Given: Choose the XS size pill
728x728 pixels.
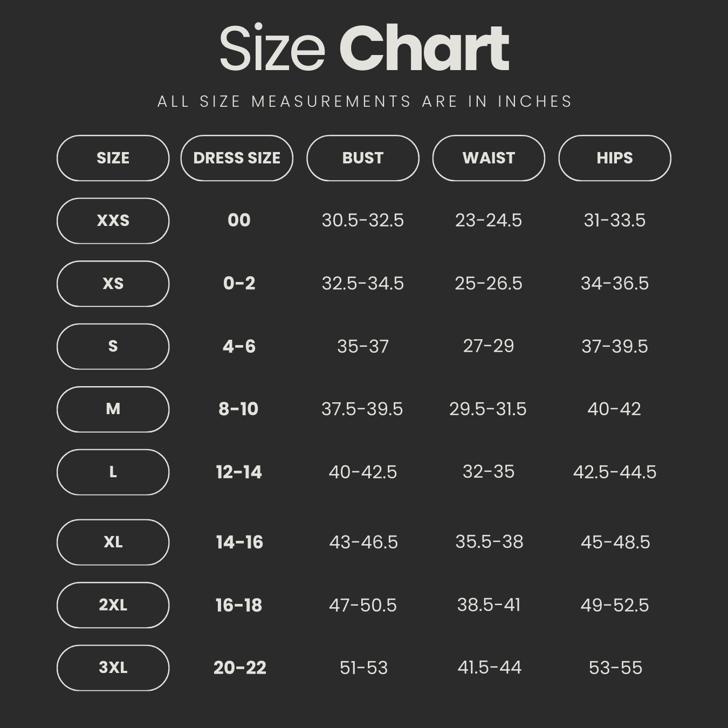Looking at the screenshot, I should click(x=113, y=284).
